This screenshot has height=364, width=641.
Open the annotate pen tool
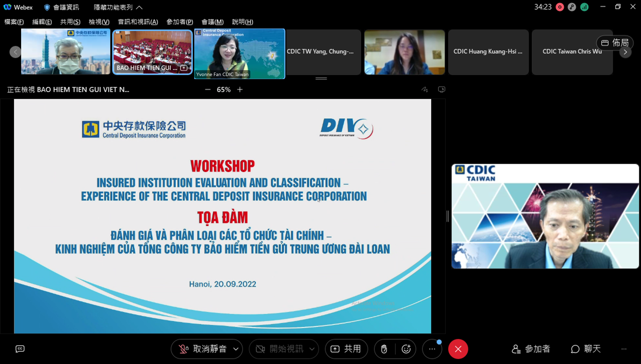pyautogui.click(x=424, y=89)
